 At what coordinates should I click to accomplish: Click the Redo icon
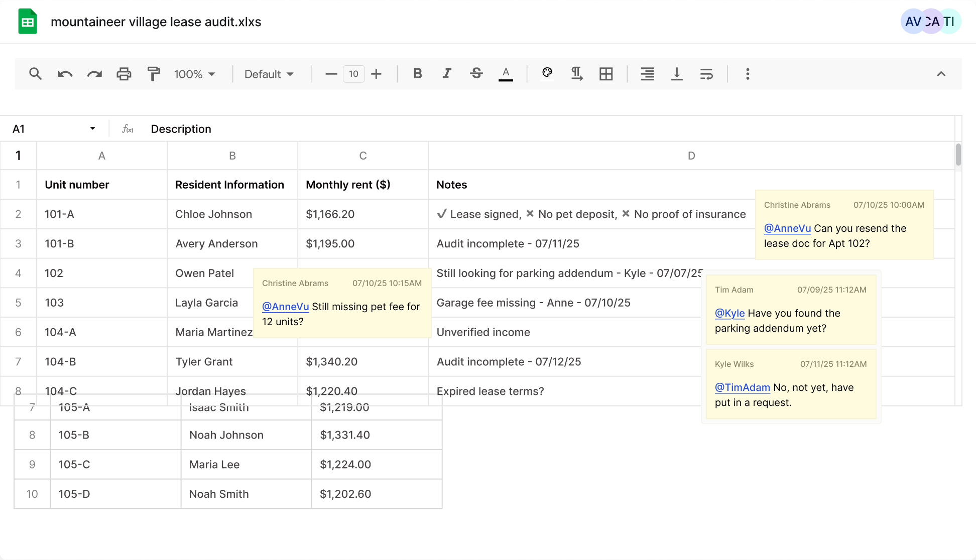[x=94, y=74]
